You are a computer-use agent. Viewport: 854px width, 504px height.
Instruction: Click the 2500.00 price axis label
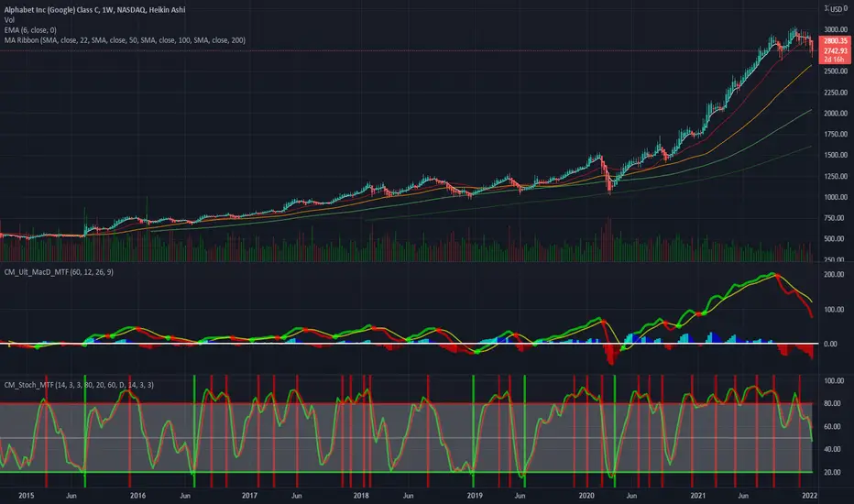pyautogui.click(x=836, y=71)
